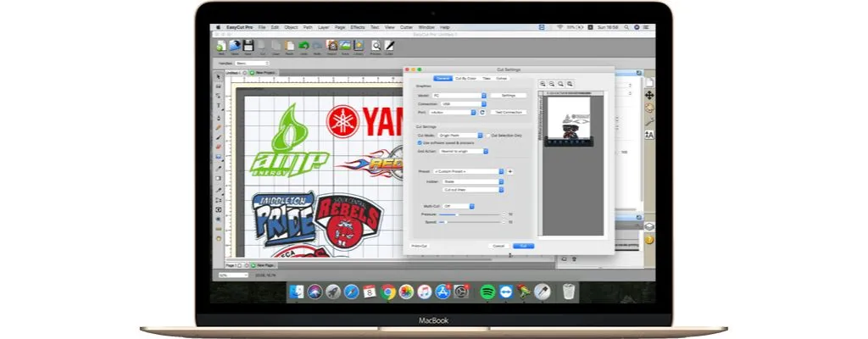This screenshot has width=868, height=339.
Task: Click the Trace image toolbar icon
Action: tap(345, 46)
